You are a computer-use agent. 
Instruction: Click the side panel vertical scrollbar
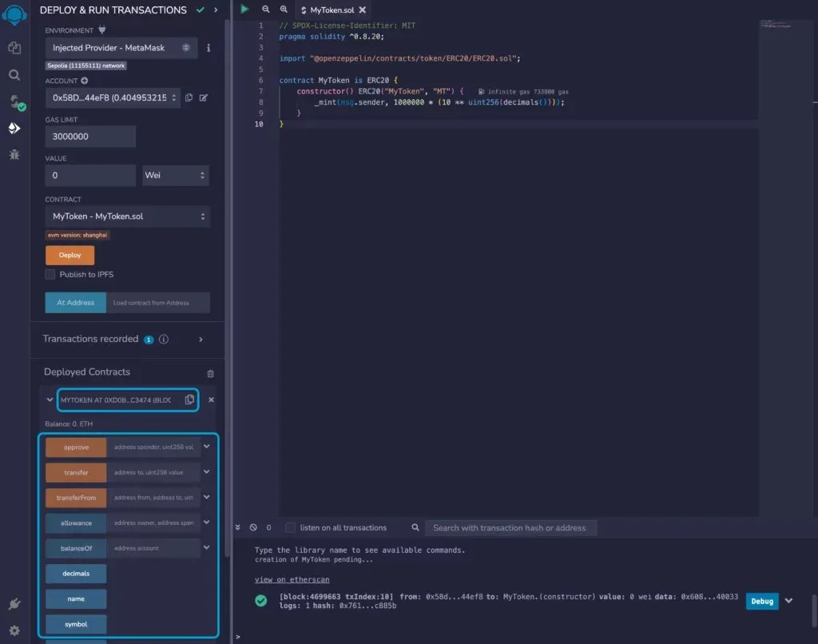click(x=227, y=287)
